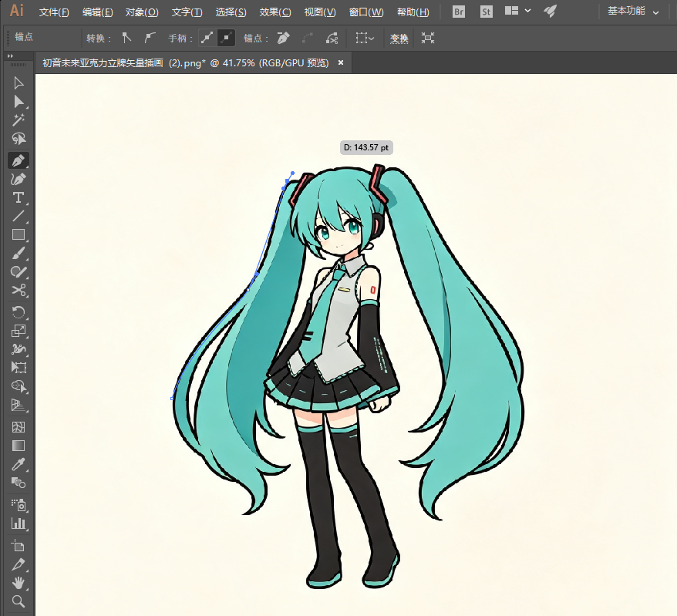Select the Free Transform tool
Image resolution: width=677 pixels, height=616 pixels.
(19, 367)
